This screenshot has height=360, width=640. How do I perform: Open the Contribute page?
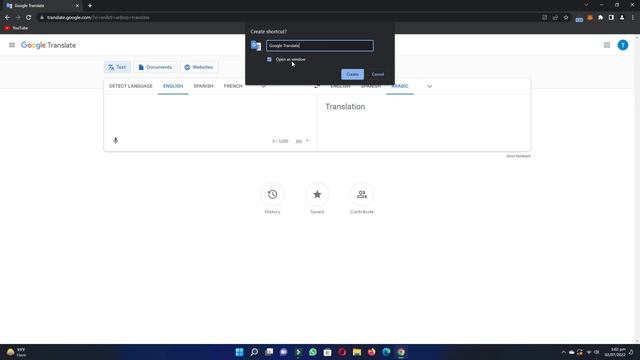[362, 194]
